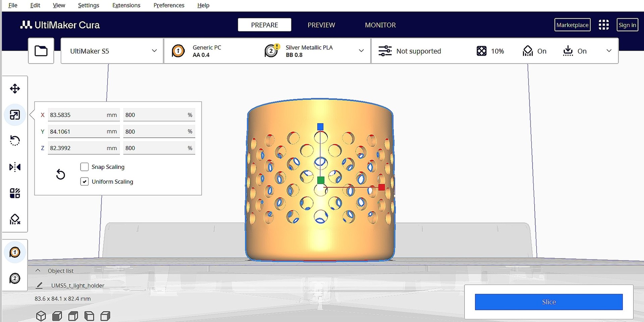
Task: Switch to the PREVIEW stage tab
Action: [321, 25]
